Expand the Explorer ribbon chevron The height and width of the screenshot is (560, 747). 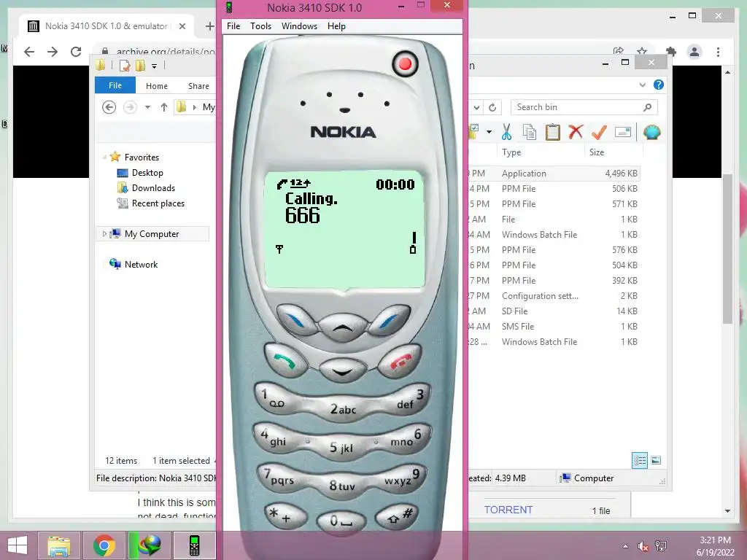[x=642, y=85]
